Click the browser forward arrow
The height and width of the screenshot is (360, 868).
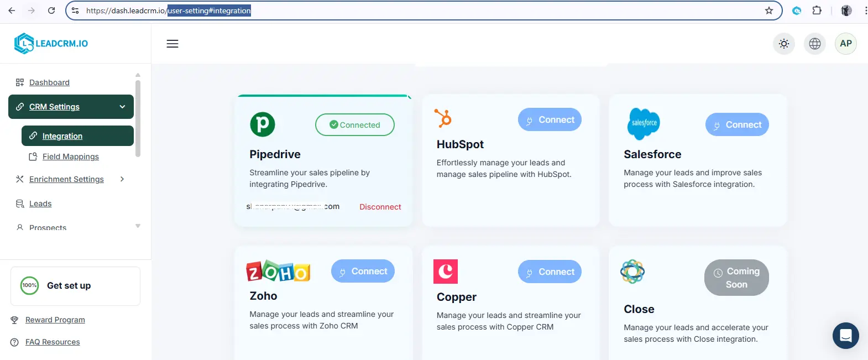click(32, 11)
